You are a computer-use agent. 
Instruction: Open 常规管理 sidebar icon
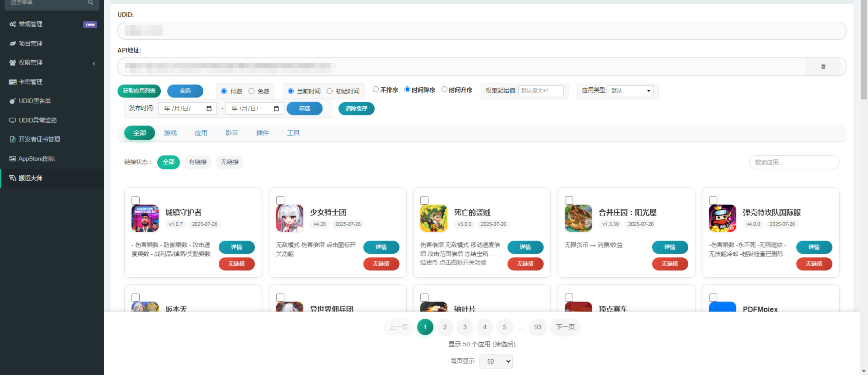tap(13, 24)
